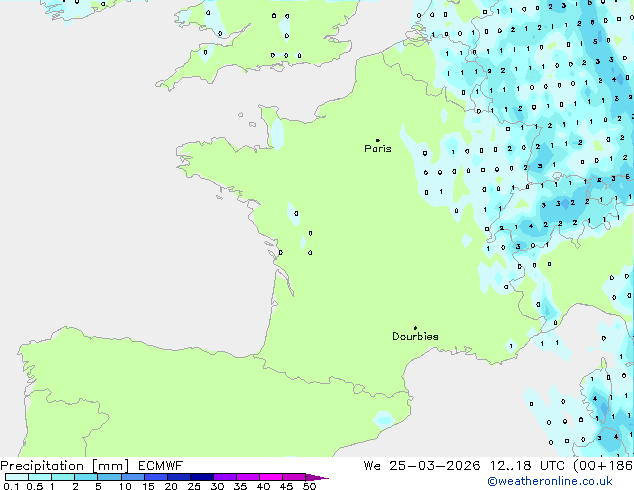Click the '12..18 UTC' time range text
Image resolution: width=634 pixels, height=490 pixels.
click(527, 466)
